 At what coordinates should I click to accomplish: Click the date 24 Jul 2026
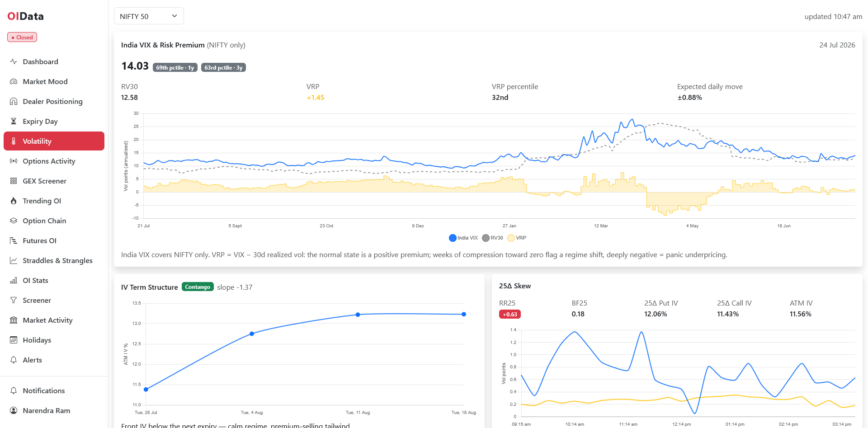[837, 45]
